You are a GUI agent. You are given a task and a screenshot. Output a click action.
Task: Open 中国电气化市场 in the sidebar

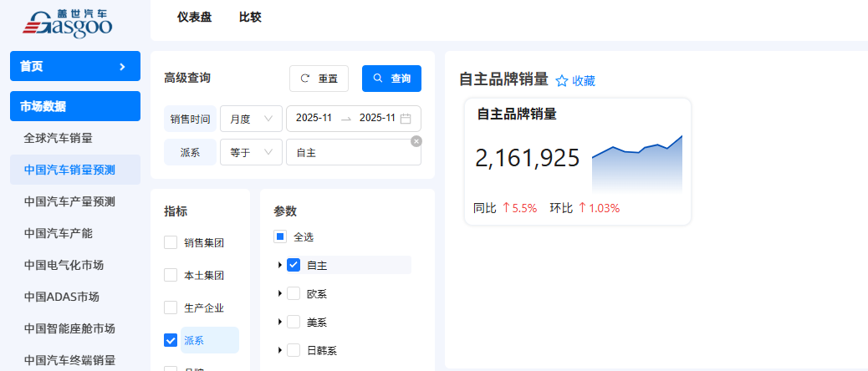[x=64, y=265]
